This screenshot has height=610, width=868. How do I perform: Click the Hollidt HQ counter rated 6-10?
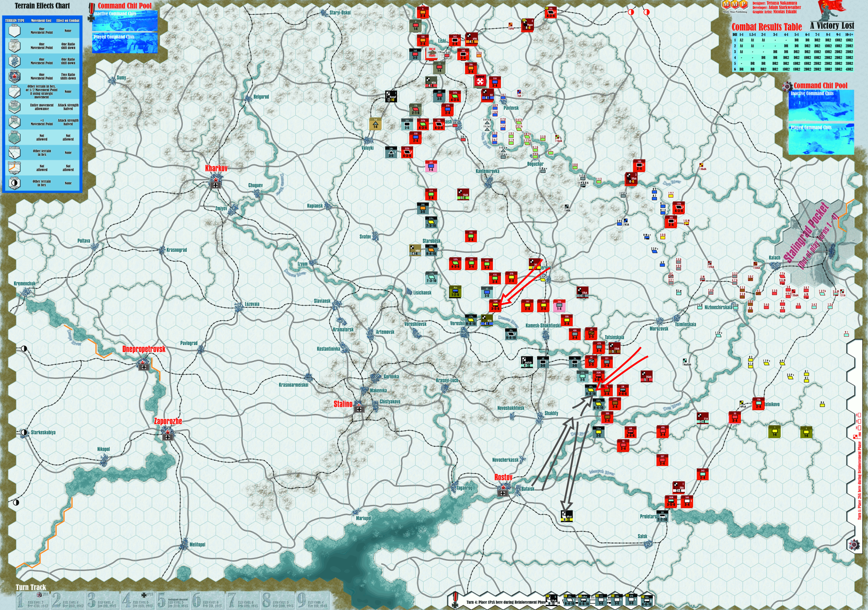(527, 362)
